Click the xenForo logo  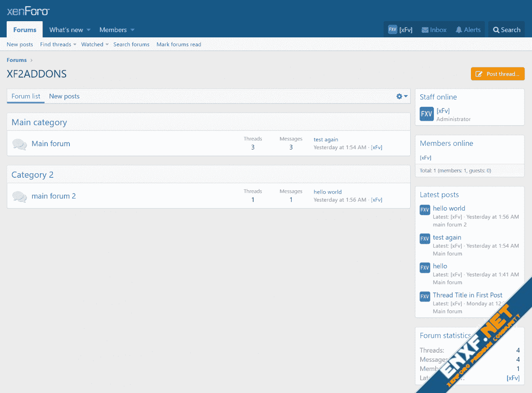click(x=28, y=11)
